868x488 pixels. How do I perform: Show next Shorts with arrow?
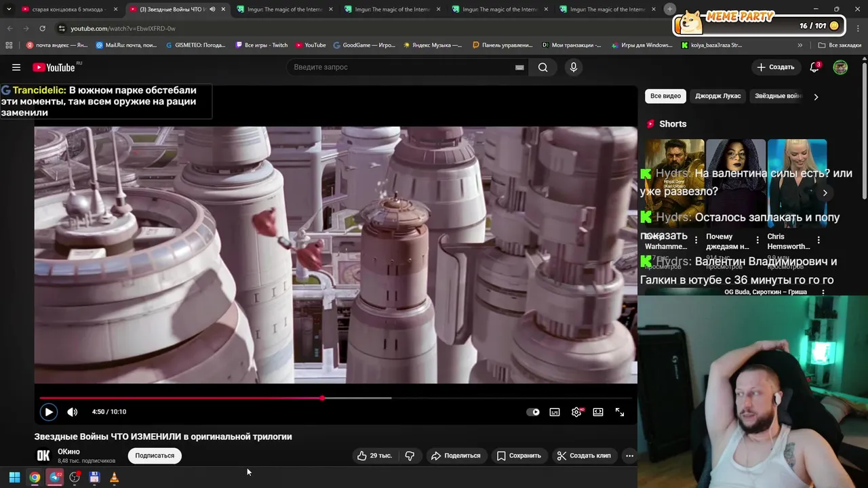point(825,192)
